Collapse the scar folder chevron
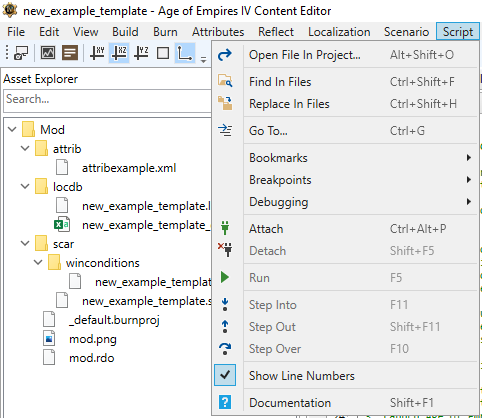Image resolution: width=482 pixels, height=418 pixels. pos(25,243)
